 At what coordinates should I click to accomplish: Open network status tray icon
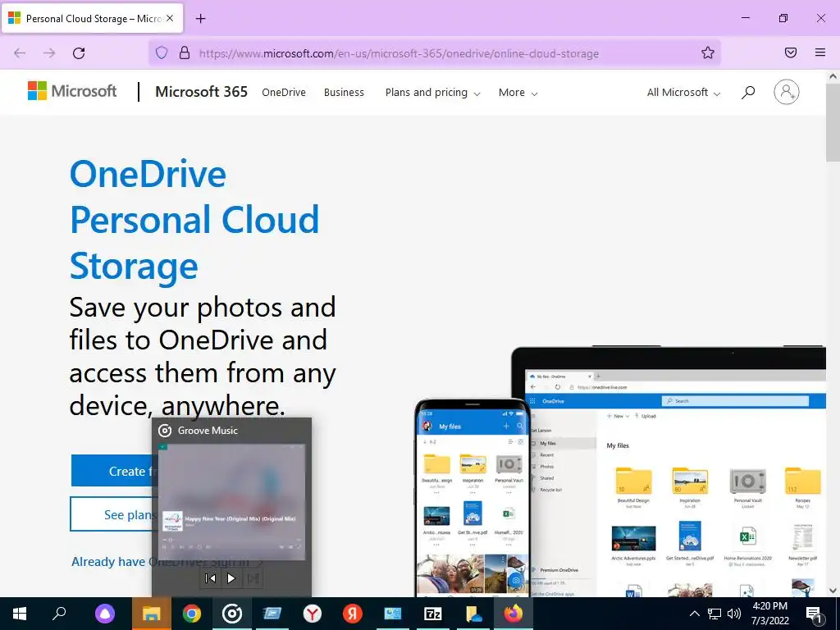pyautogui.click(x=714, y=614)
